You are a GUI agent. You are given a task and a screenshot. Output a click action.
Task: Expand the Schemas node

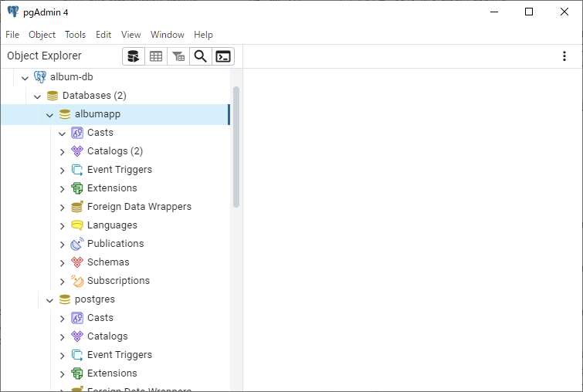tap(62, 262)
